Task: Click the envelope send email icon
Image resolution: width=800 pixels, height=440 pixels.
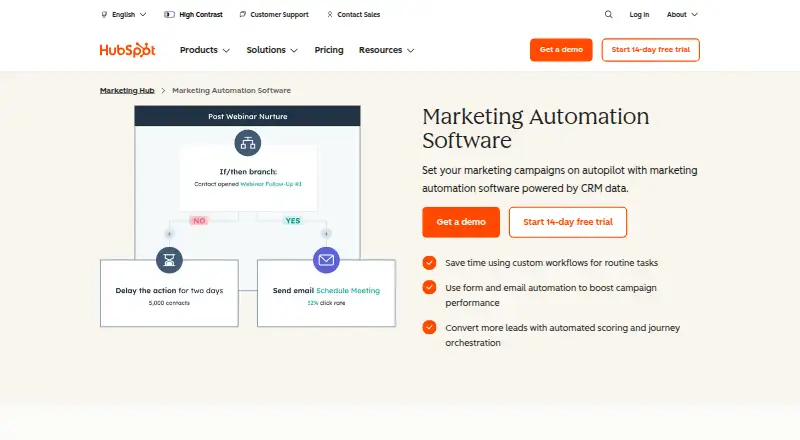Action: coord(326,260)
